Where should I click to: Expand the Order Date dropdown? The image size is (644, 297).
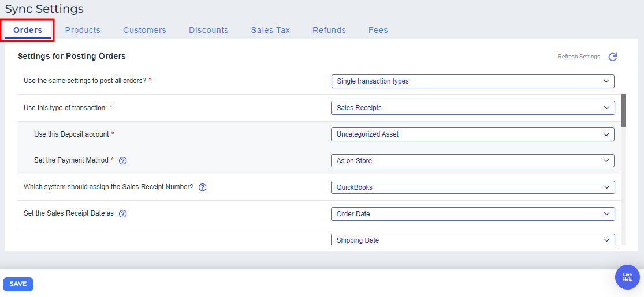(x=472, y=214)
